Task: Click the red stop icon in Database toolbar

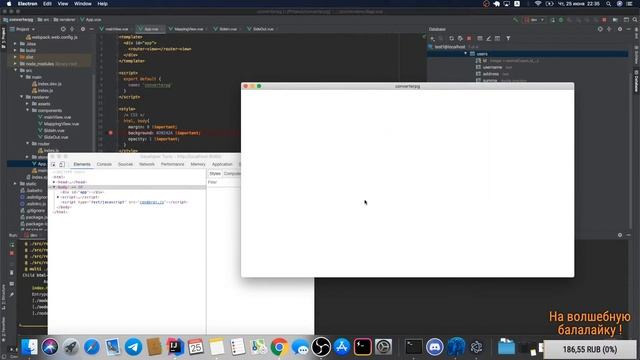Action: (469, 38)
